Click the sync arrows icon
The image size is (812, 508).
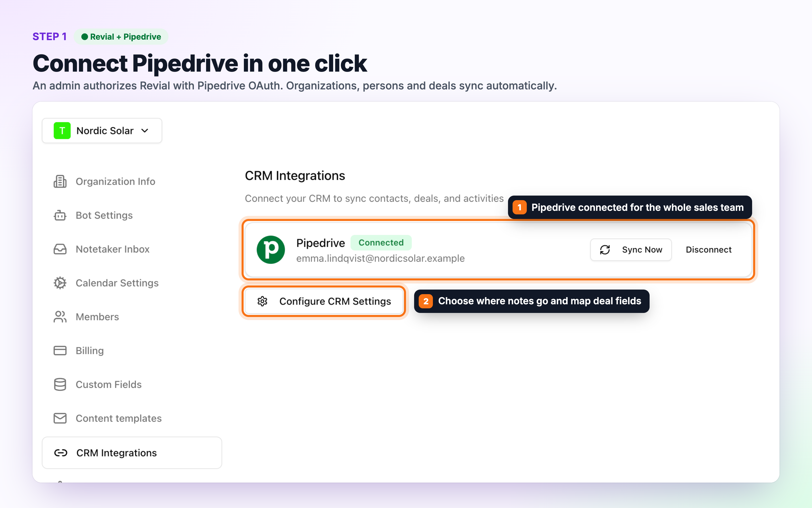click(605, 250)
